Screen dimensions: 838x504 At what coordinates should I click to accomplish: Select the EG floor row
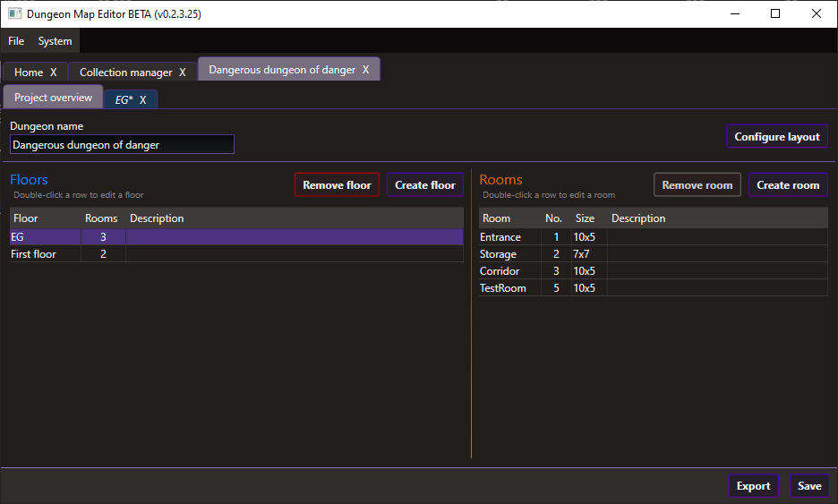point(236,236)
